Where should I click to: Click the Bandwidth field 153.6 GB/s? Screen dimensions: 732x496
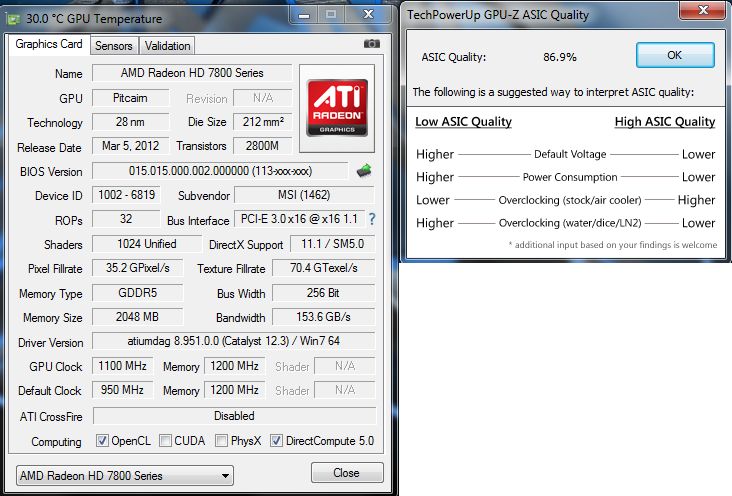click(324, 317)
